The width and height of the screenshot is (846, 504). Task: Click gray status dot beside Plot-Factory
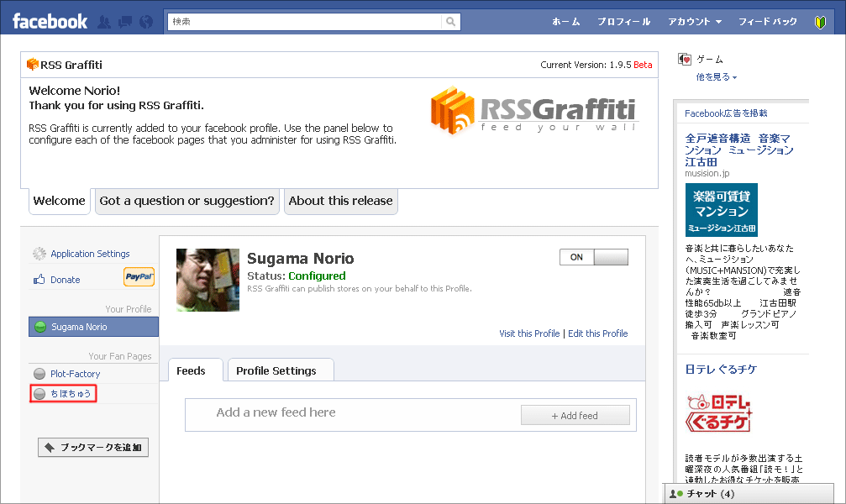coord(39,374)
